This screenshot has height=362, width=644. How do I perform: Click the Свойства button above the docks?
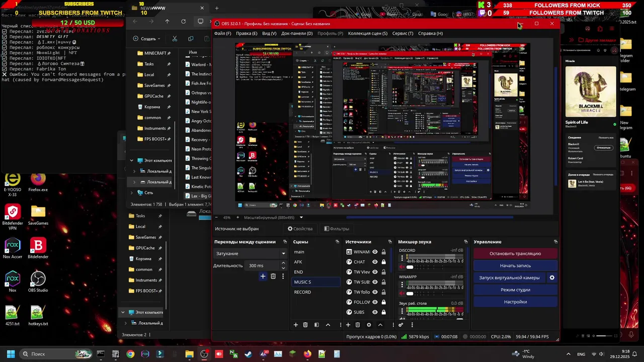(300, 229)
